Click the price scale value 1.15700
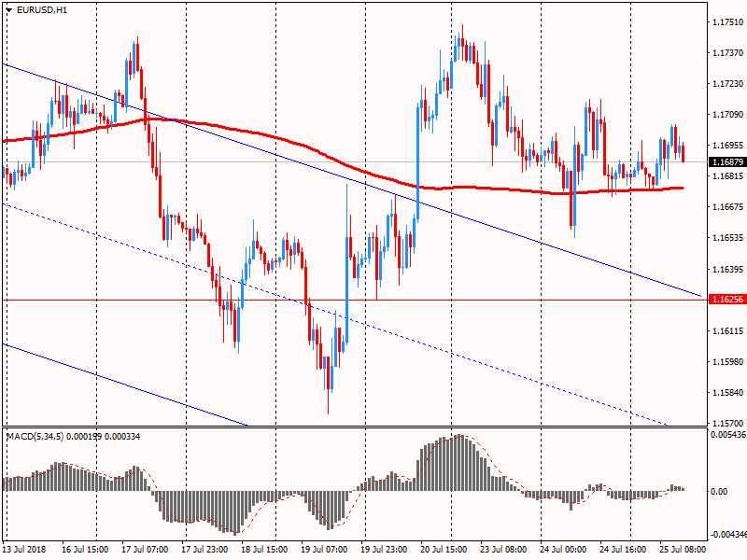 coord(727,424)
